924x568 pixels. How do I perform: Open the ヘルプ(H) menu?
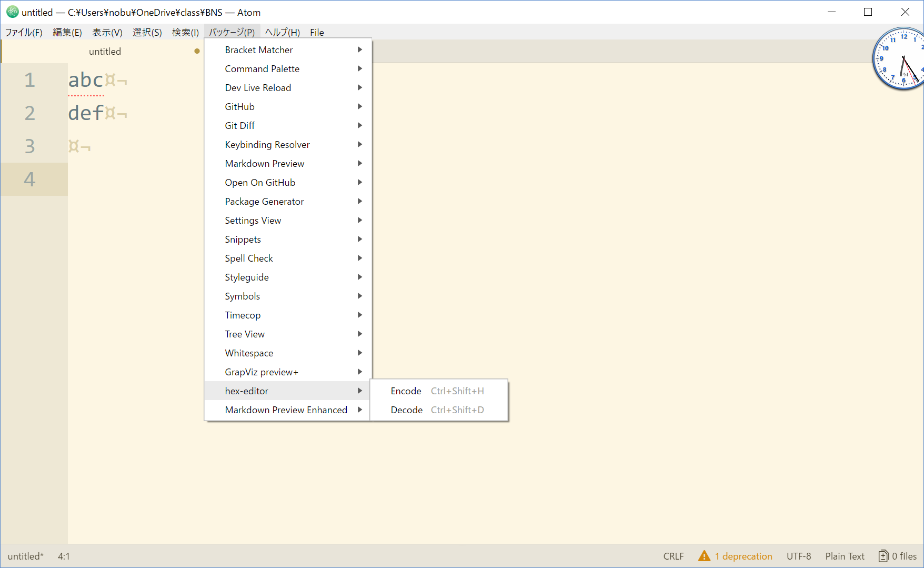click(283, 32)
